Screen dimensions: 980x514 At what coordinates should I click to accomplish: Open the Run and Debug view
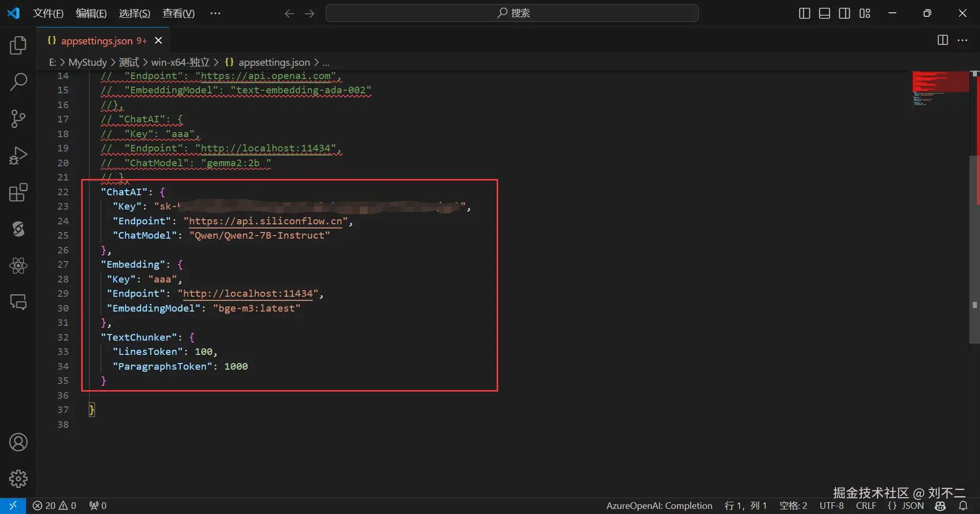point(18,156)
